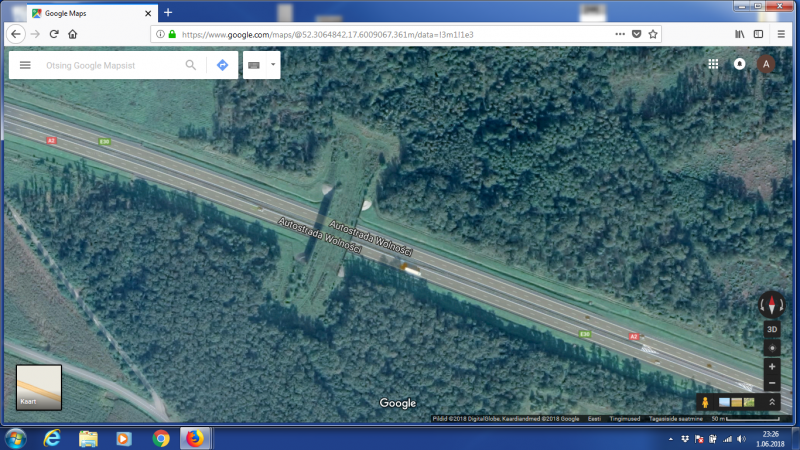Zoom in with the plus button
Viewport: 800px width, 450px height.
pos(771,367)
